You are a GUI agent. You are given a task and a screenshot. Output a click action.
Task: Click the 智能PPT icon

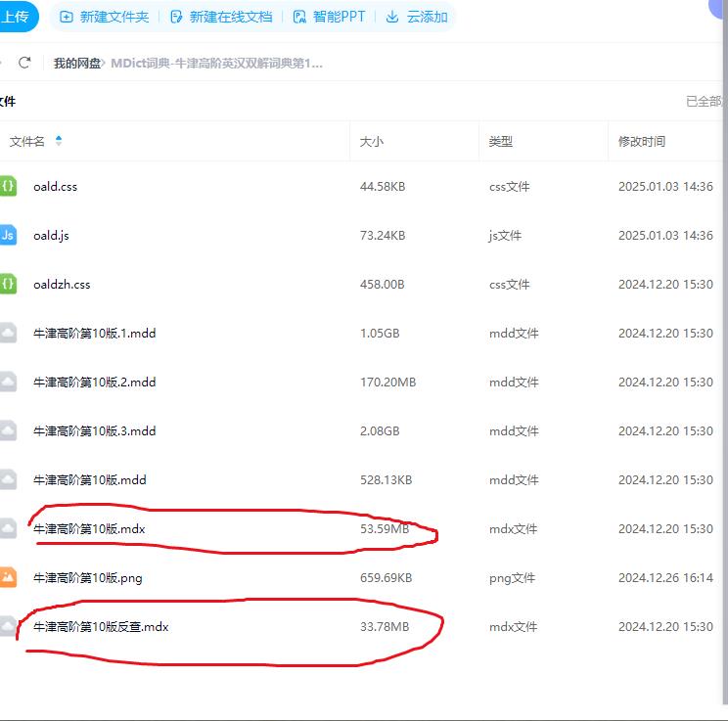click(x=299, y=18)
